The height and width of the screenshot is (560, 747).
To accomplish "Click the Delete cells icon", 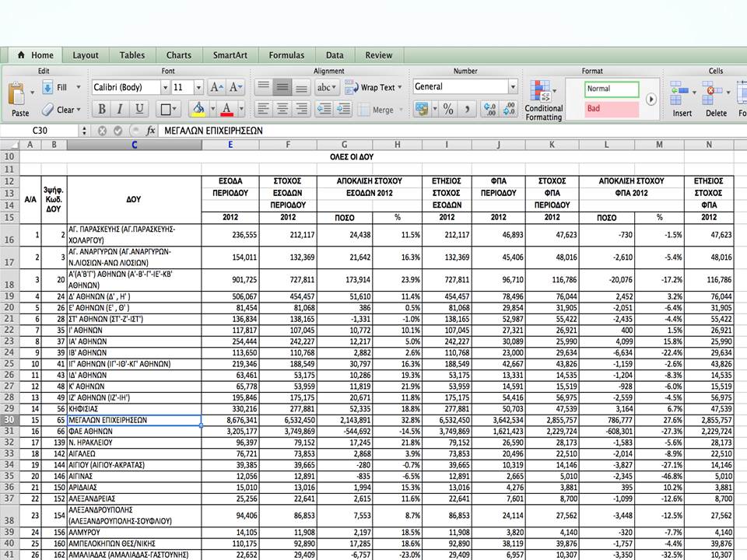I will coord(712,93).
